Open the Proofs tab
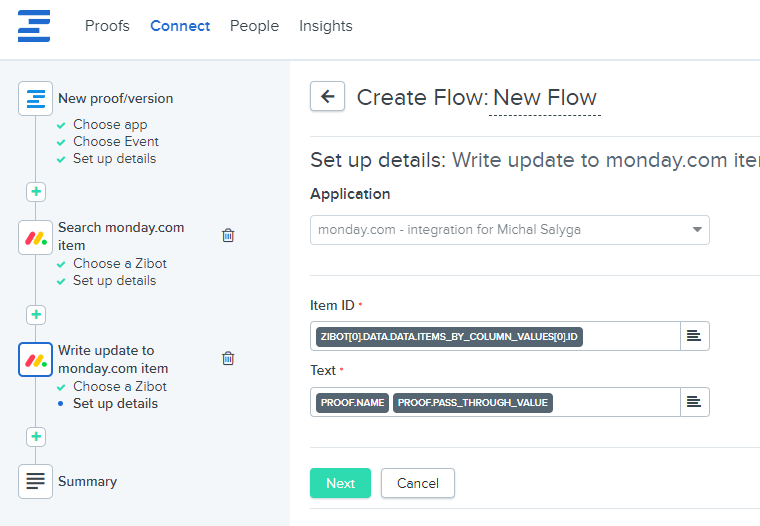This screenshot has width=760, height=526. [x=107, y=26]
